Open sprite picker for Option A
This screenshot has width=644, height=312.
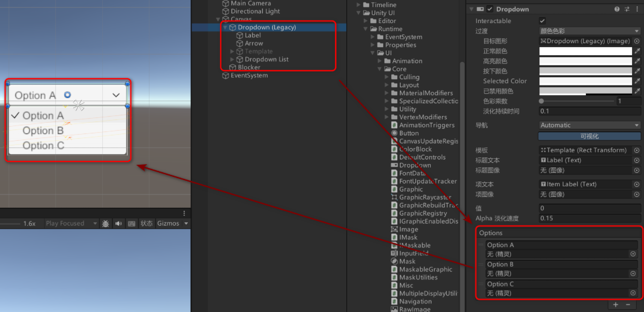point(633,254)
